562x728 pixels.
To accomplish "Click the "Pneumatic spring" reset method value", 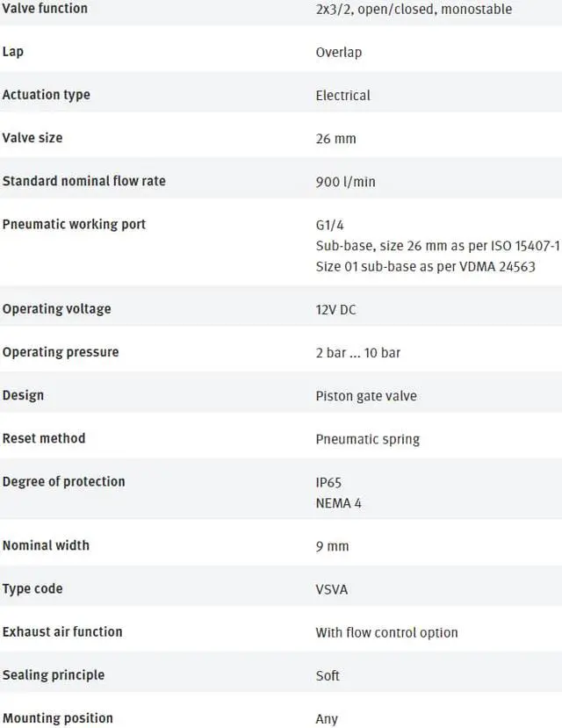I will point(367,438).
